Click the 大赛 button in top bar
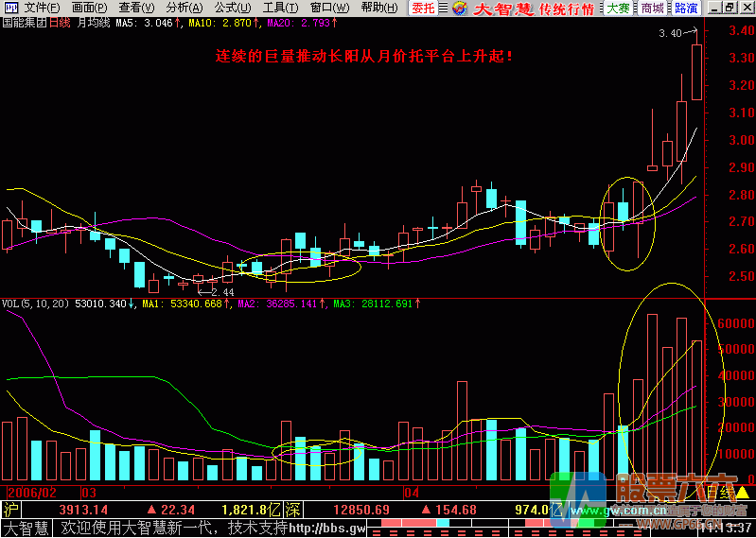This screenshot has width=756, height=538. 618,9
